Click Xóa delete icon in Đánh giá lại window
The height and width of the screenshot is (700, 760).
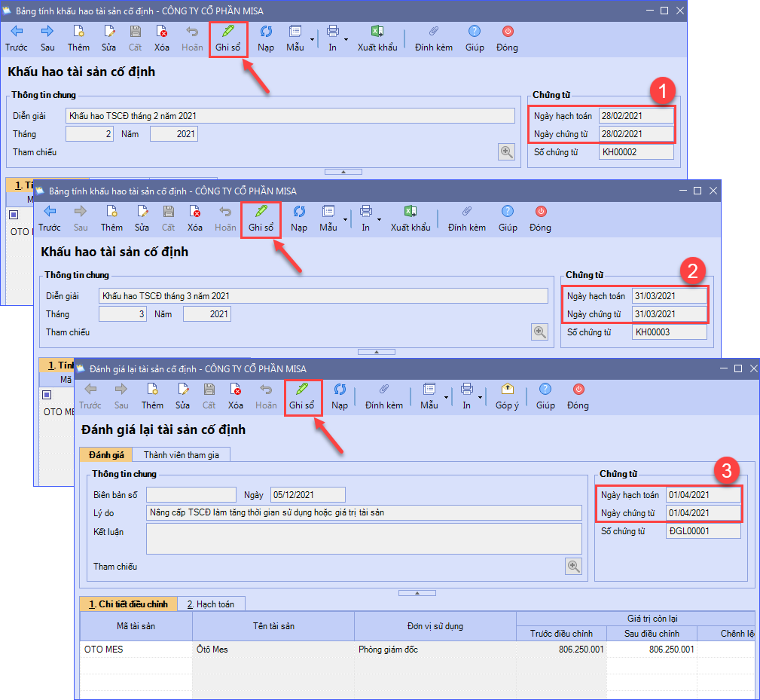(236, 396)
